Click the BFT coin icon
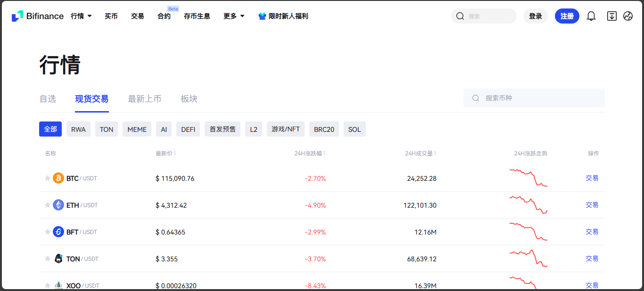The height and width of the screenshot is (291, 644). pos(58,232)
